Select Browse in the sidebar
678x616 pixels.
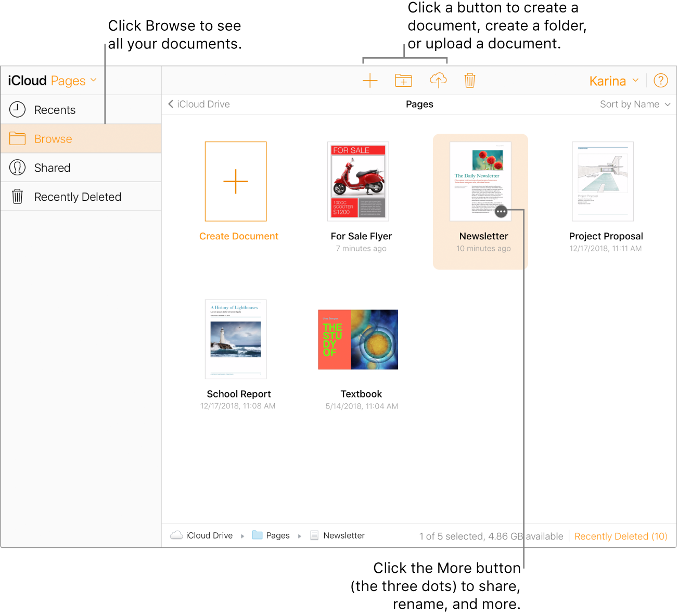pyautogui.click(x=81, y=138)
